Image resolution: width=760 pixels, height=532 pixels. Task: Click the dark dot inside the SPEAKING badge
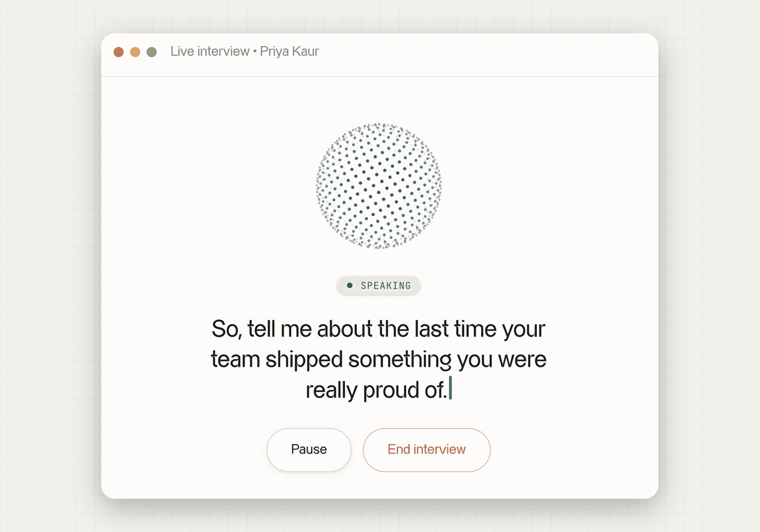(350, 285)
